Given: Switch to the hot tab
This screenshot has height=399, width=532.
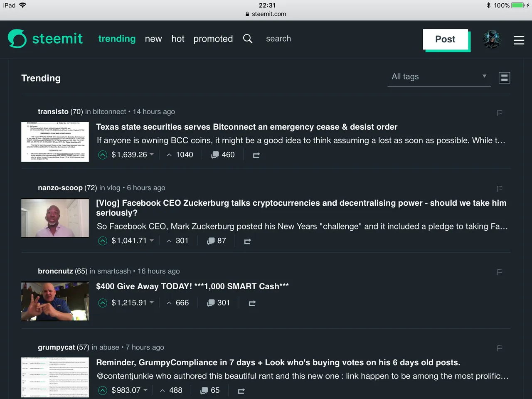Looking at the screenshot, I should (178, 39).
